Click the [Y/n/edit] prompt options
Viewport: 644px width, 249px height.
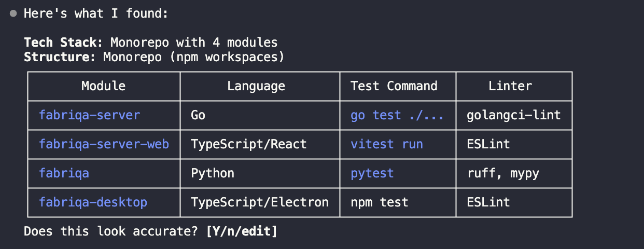242,231
